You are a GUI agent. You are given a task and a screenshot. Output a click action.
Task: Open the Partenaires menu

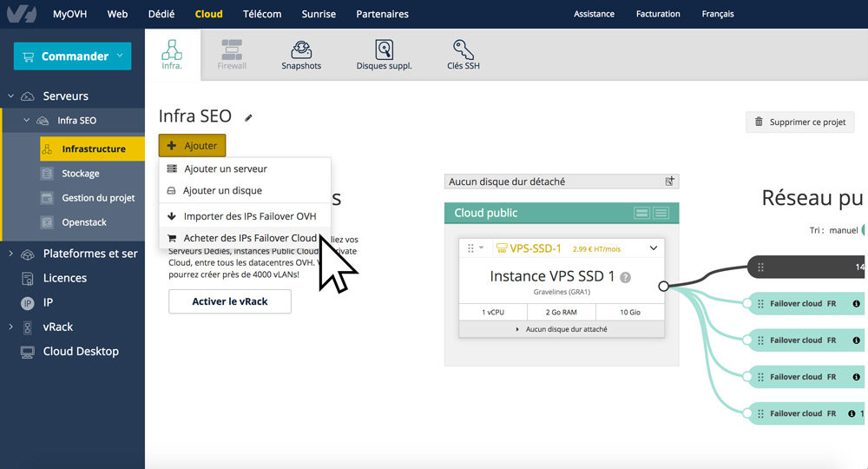382,14
